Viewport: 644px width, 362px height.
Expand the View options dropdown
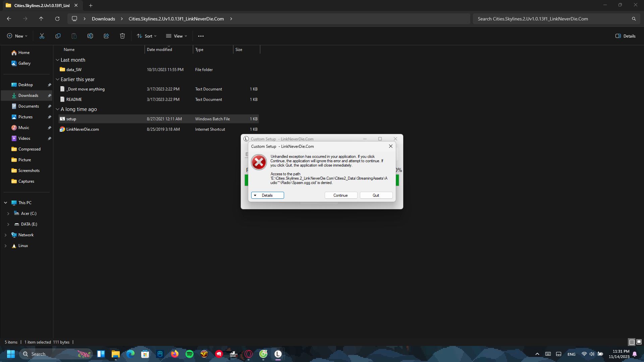[x=176, y=36]
